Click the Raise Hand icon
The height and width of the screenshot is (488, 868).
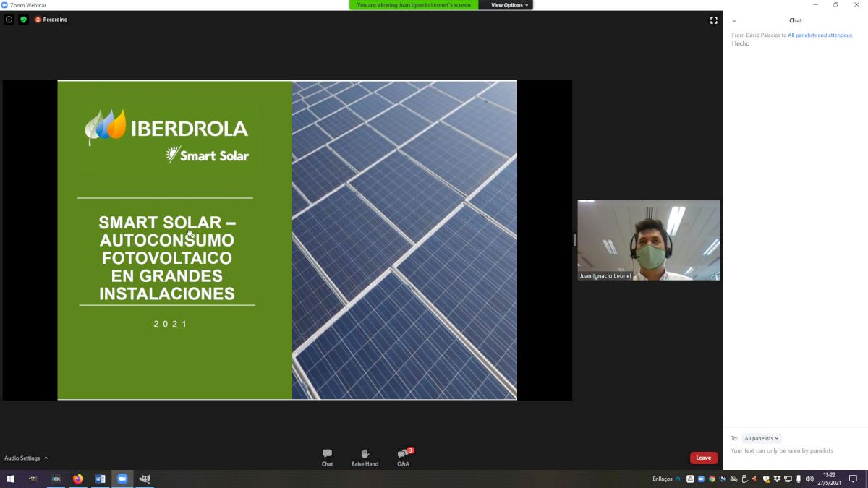tap(365, 456)
